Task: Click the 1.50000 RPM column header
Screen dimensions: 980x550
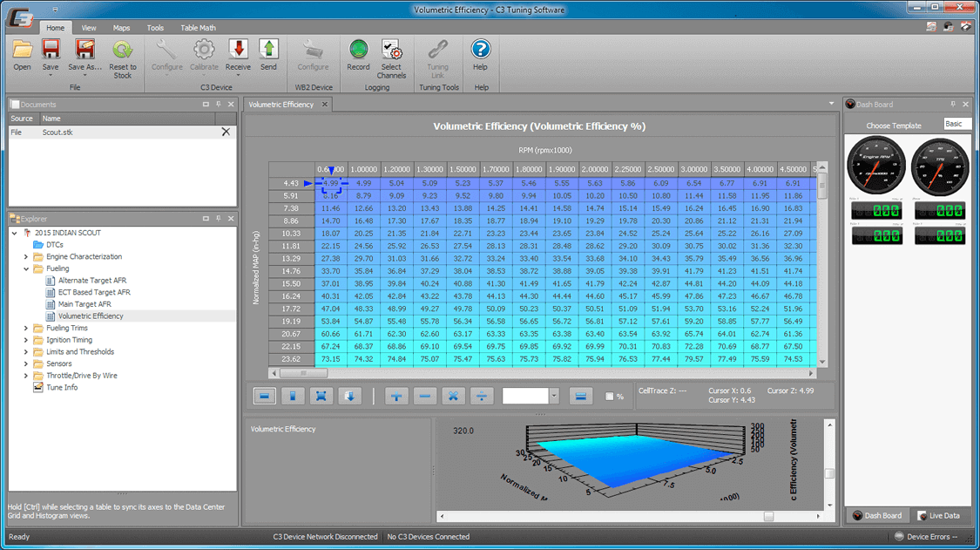Action: [x=463, y=169]
